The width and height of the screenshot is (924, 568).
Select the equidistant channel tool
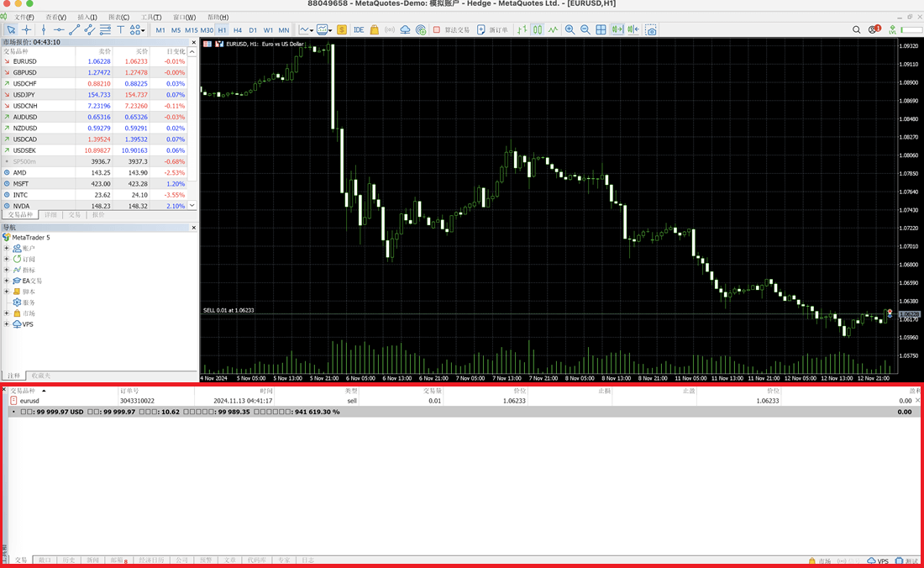[90, 30]
